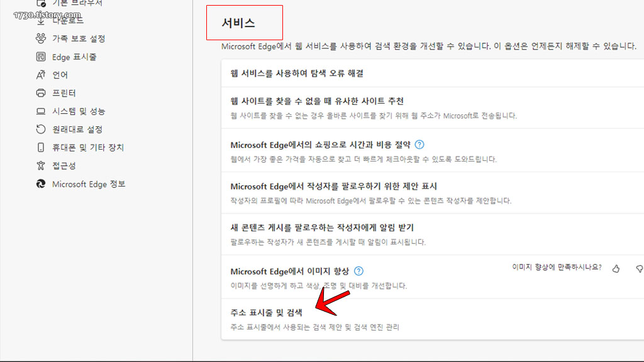Click 작성자를 팔로우하기 위한 제안 표시 row

[x=433, y=192]
